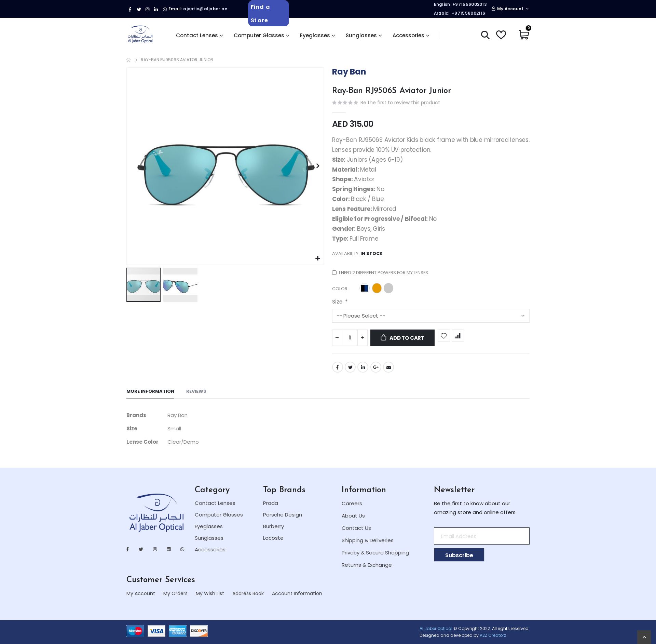656x644 pixels.
Task: Open My Orders in Customer Services
Action: (x=175, y=593)
